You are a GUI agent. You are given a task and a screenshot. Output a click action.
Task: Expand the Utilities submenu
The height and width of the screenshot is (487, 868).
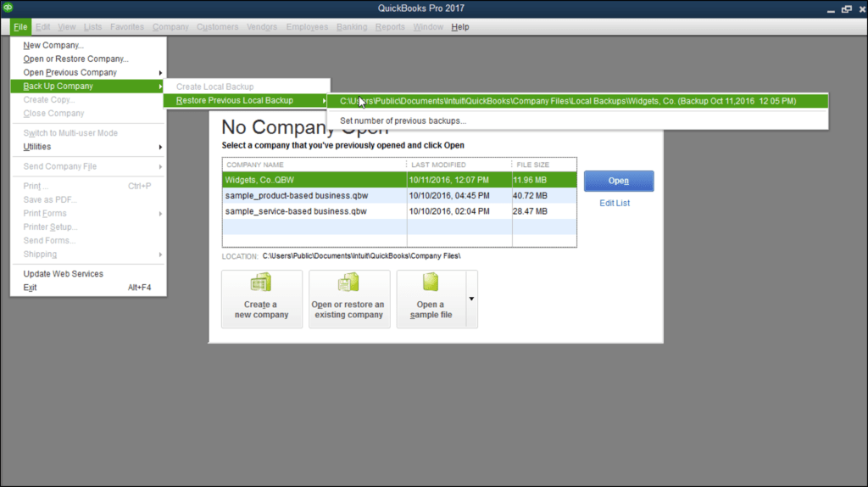click(88, 147)
